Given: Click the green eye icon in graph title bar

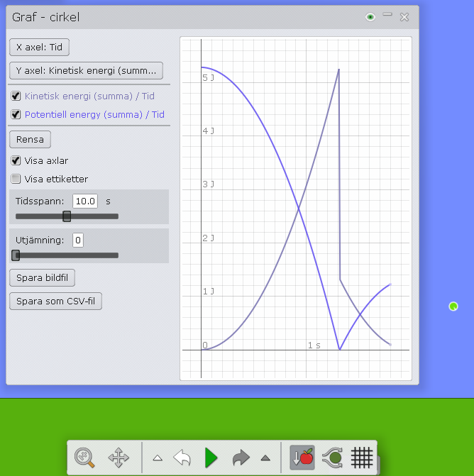Looking at the screenshot, I should click(x=370, y=17).
